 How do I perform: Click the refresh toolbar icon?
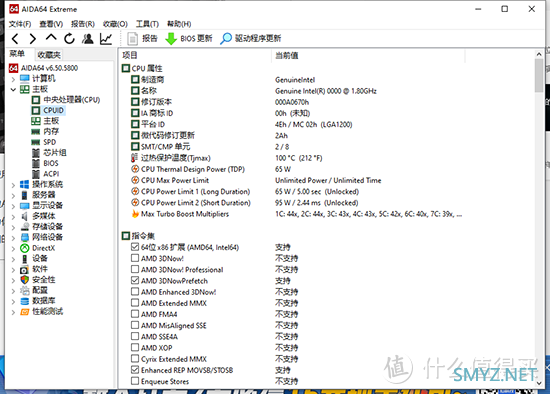coord(69,39)
